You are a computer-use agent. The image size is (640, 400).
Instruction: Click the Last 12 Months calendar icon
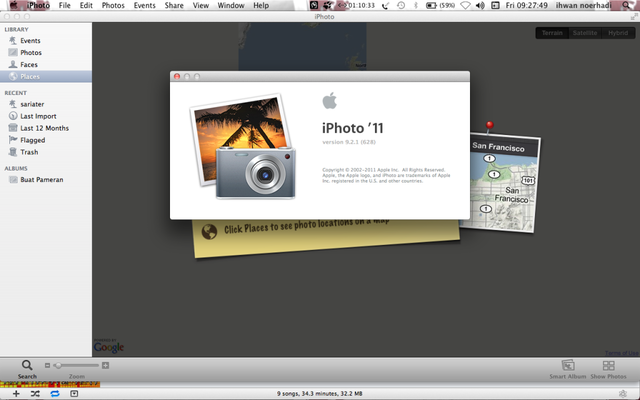[x=13, y=128]
